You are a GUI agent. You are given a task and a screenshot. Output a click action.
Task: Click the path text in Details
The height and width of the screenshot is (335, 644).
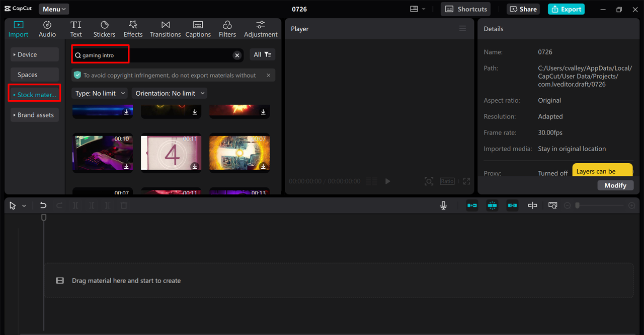(x=585, y=76)
